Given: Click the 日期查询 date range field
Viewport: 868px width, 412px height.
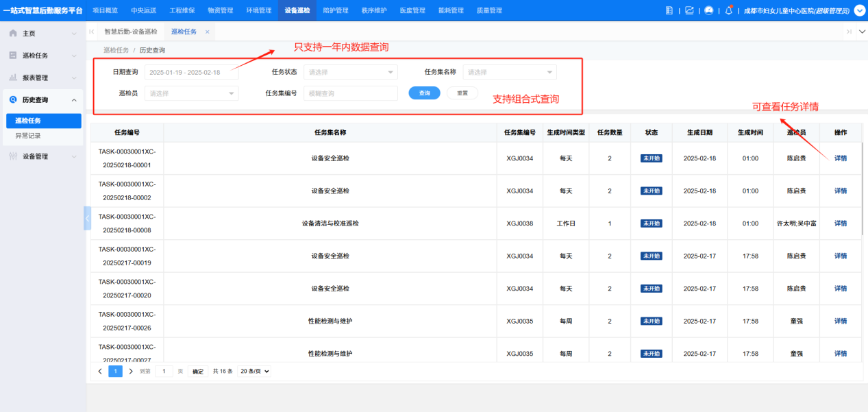Looking at the screenshot, I should pos(191,72).
